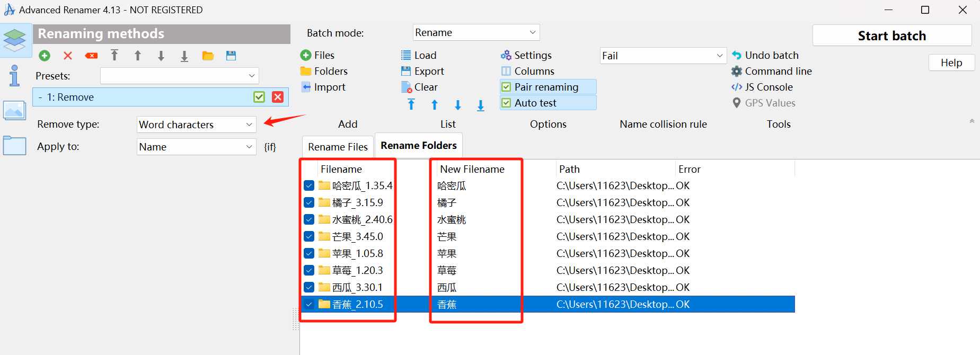Open Help
This screenshot has height=355, width=980.
[x=951, y=63]
